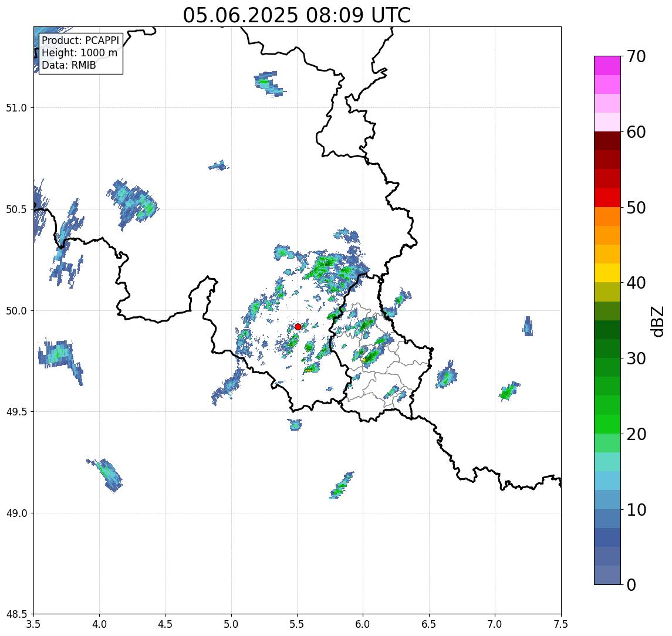Click the dark red colorbar segment below 60
This screenshot has height=636, width=672.
tap(607, 141)
